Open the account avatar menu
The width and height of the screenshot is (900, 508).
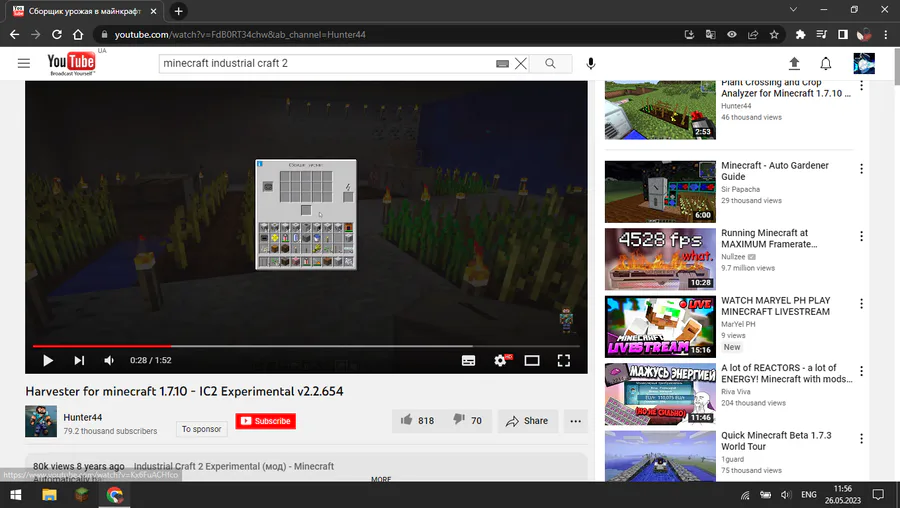[x=864, y=63]
